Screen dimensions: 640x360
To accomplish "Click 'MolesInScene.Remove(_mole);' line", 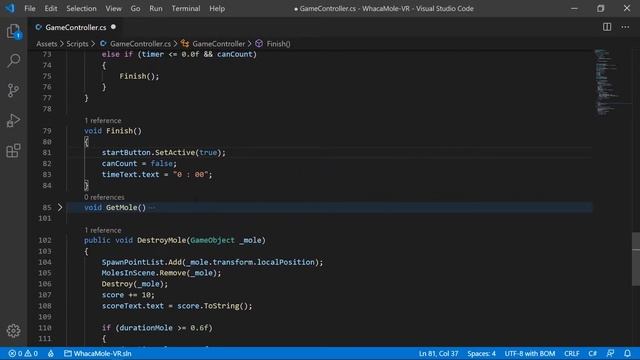I will tap(161, 273).
